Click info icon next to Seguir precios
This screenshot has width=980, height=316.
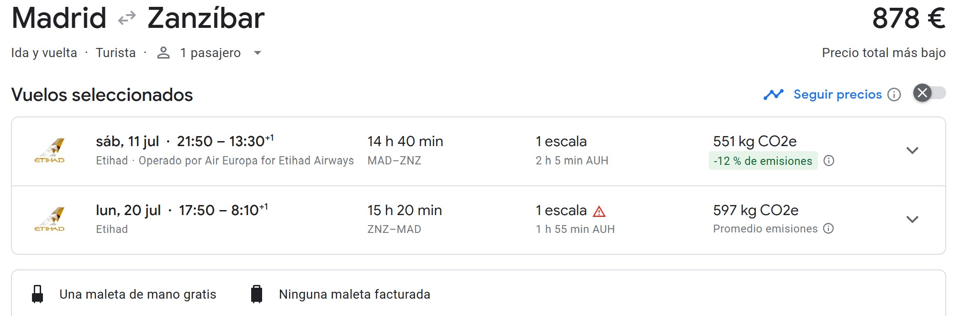pyautogui.click(x=894, y=95)
